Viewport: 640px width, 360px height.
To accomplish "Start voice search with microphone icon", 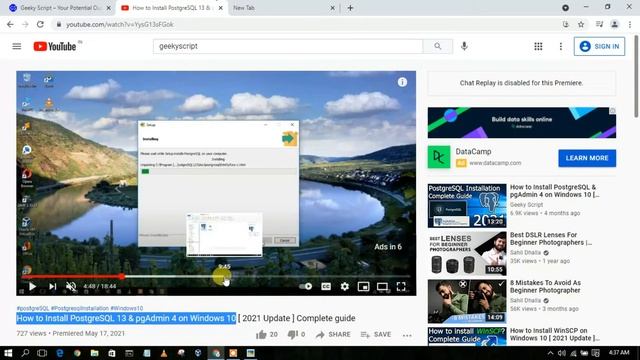I will click(464, 46).
